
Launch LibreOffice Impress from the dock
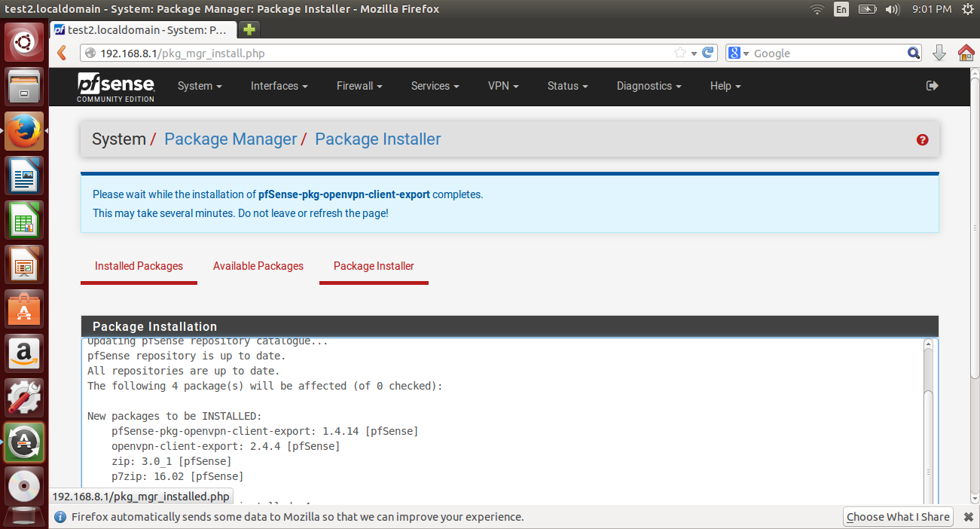coord(24,264)
